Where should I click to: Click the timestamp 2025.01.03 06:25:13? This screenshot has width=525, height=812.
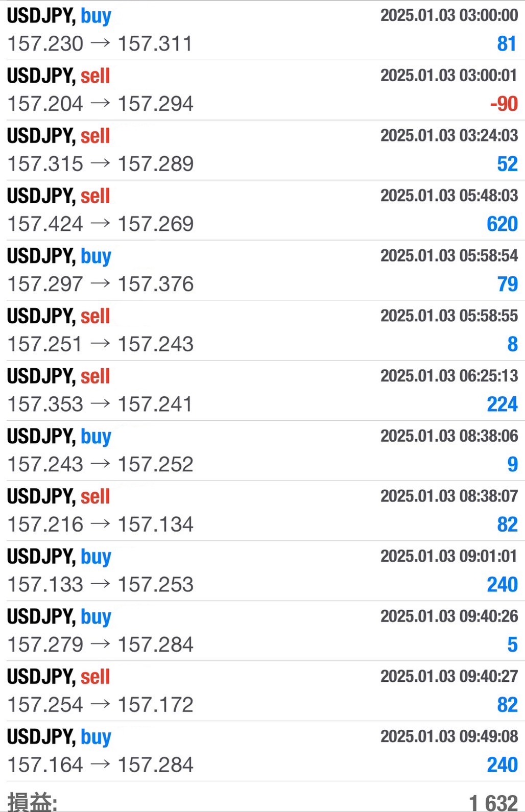[x=449, y=376]
